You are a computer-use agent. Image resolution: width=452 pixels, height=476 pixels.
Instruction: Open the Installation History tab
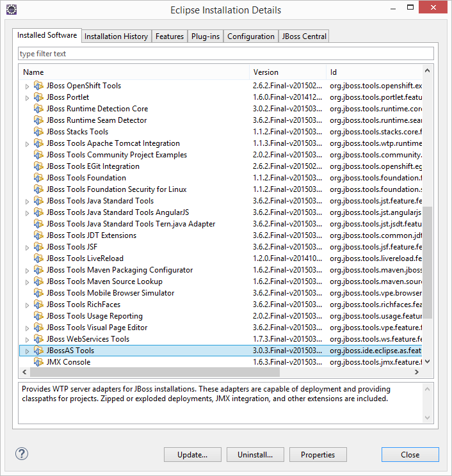tap(117, 36)
